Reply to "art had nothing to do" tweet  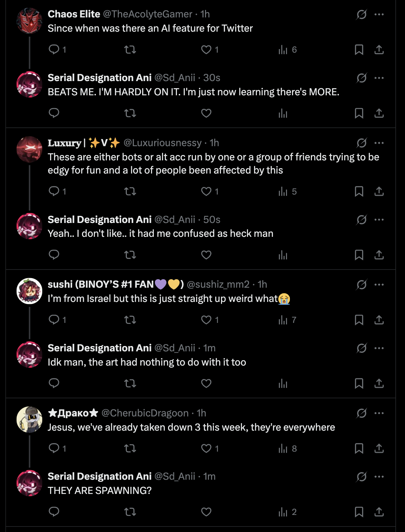tap(54, 383)
